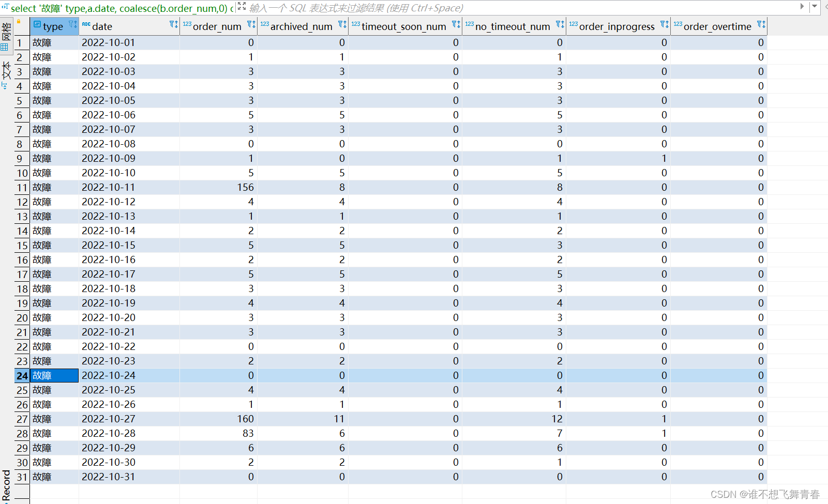Image resolution: width=828 pixels, height=504 pixels.
Task: Click the filter/sort icon on order_inprogress column
Action: (x=665, y=24)
